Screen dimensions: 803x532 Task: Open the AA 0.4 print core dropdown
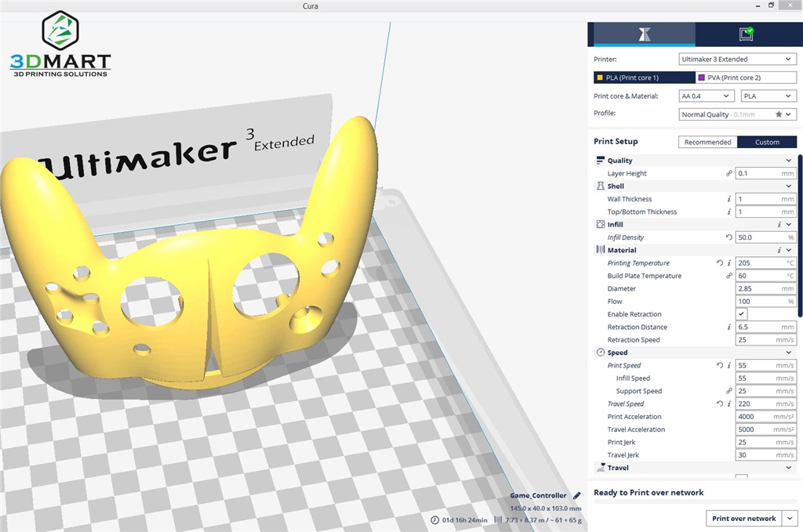707,96
